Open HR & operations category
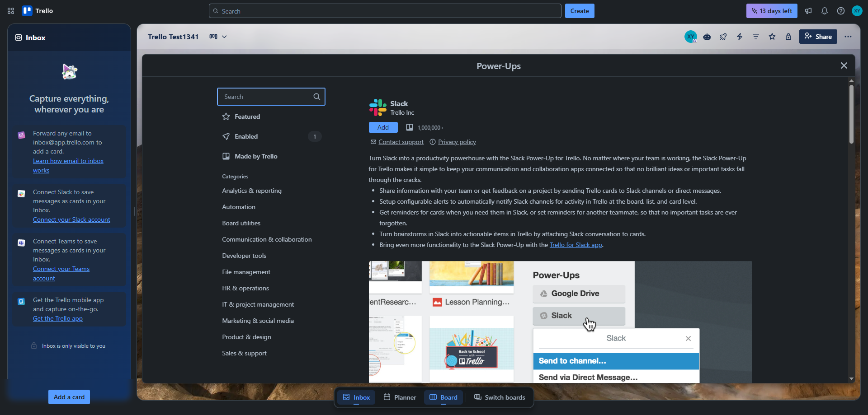This screenshot has height=415, width=868. click(x=245, y=288)
